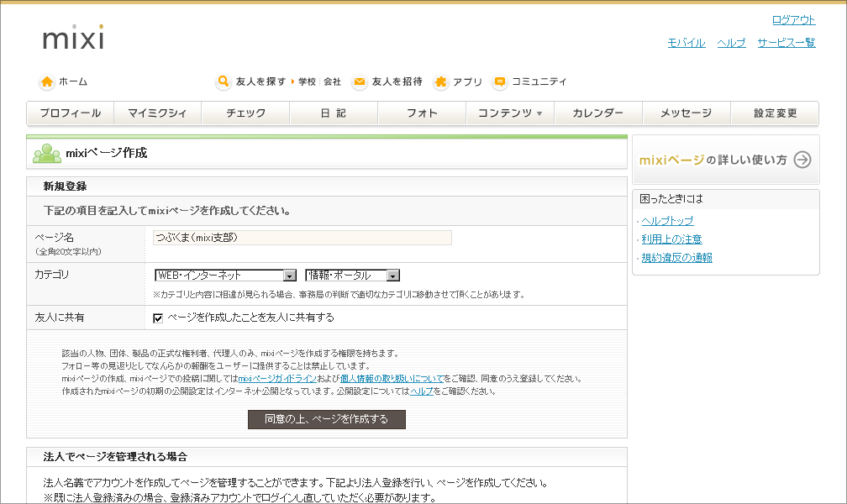Switch to the プロフィール tab
The height and width of the screenshot is (504, 847).
tap(71, 113)
